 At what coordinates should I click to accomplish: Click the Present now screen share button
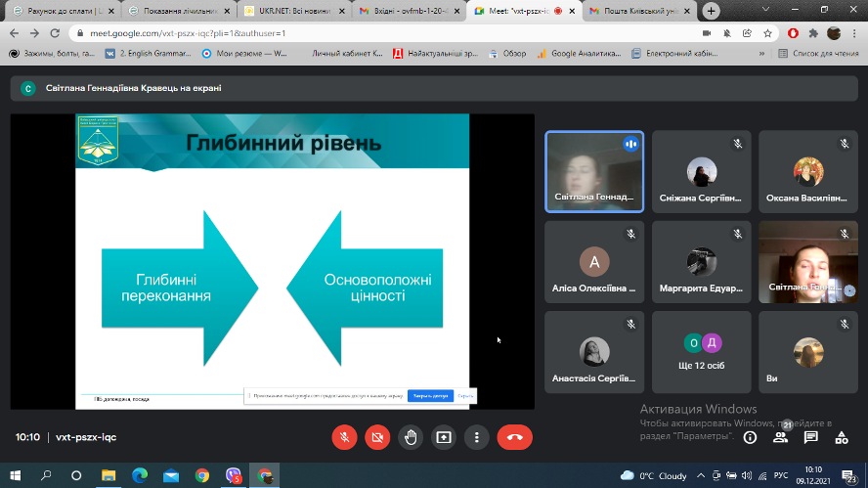click(x=444, y=437)
